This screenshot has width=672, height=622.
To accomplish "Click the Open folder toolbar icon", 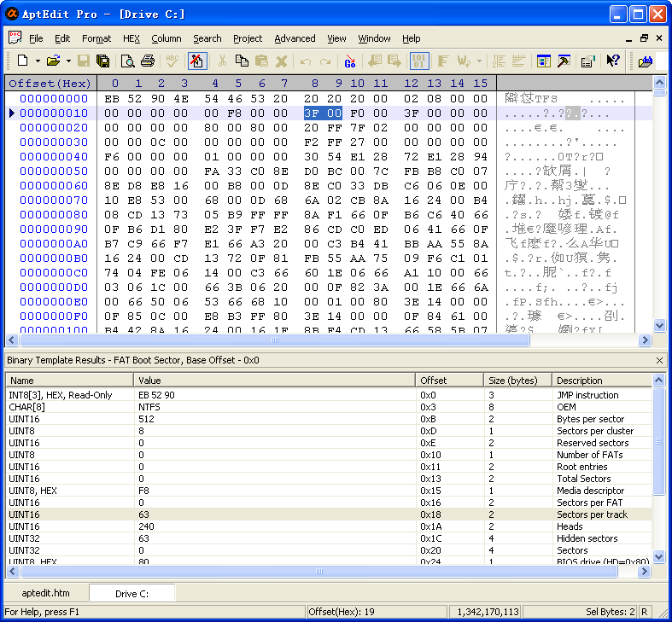I will click(x=53, y=61).
